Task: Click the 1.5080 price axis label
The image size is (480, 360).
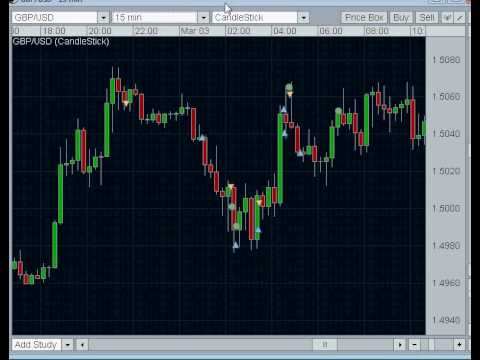Action: coord(446,60)
